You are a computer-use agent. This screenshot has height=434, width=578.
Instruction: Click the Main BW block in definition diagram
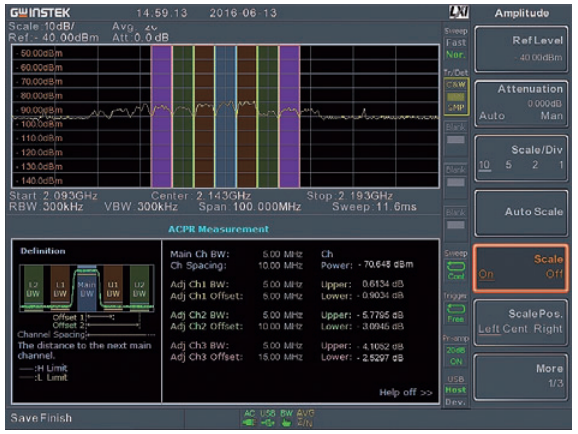coord(87,289)
